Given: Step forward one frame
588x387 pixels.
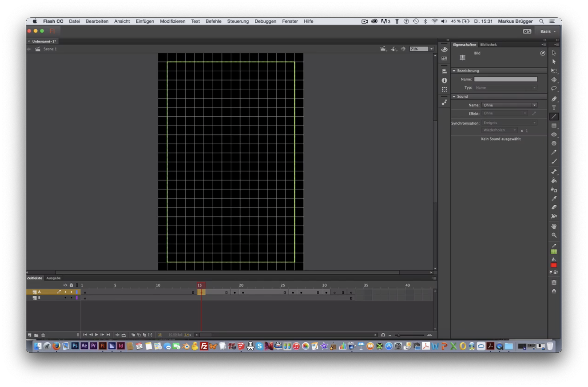Looking at the screenshot, I should pos(102,335).
